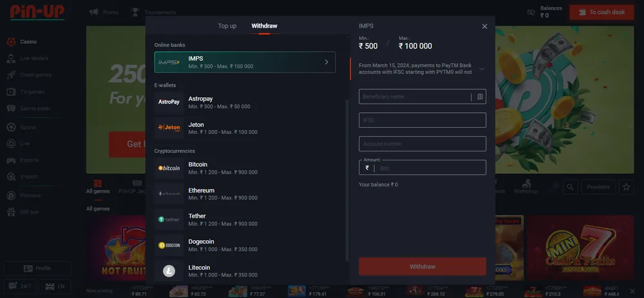Click the contacts icon in Beneficiary name field

[x=480, y=97]
